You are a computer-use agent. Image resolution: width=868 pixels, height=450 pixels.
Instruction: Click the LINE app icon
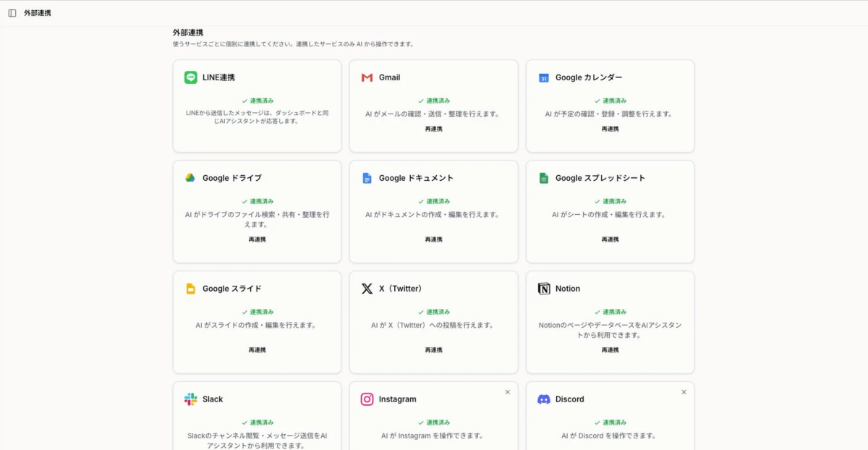[190, 77]
